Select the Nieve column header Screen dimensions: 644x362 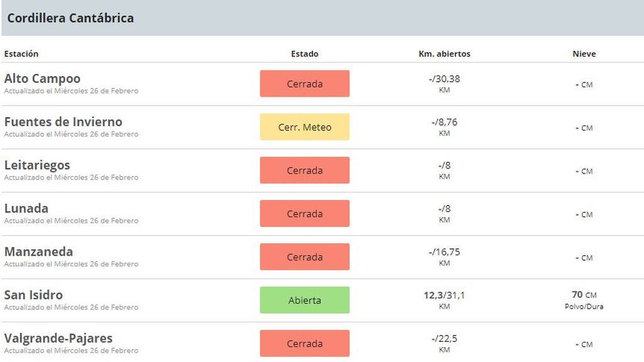(x=584, y=54)
